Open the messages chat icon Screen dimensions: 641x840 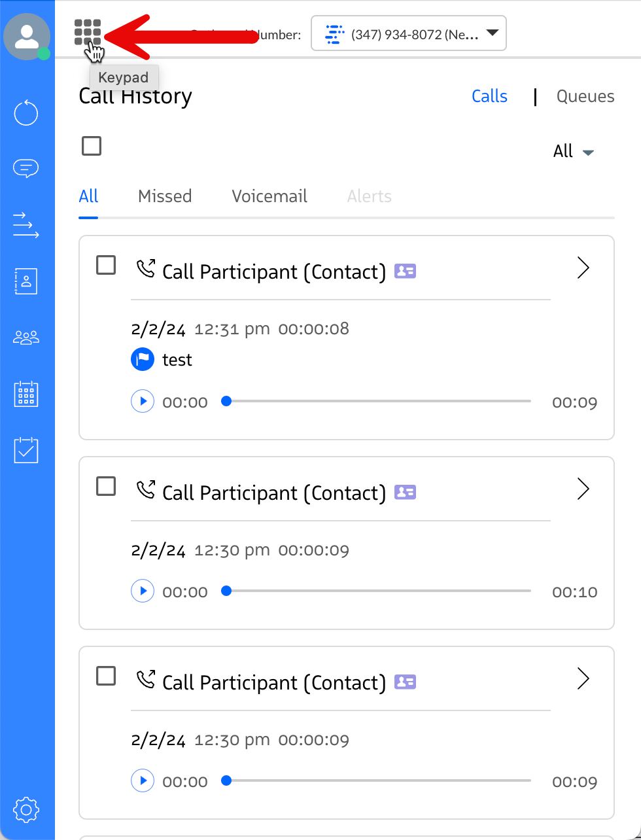point(26,169)
